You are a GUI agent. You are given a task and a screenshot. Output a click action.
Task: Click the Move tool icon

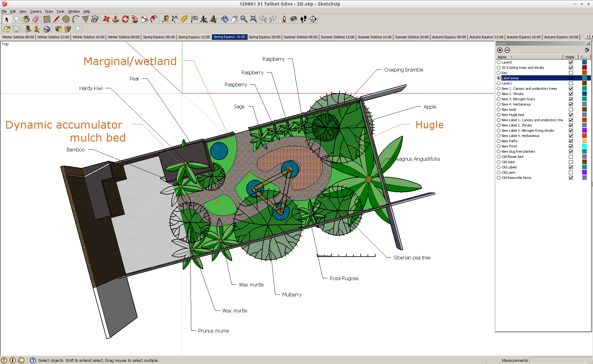click(x=105, y=19)
